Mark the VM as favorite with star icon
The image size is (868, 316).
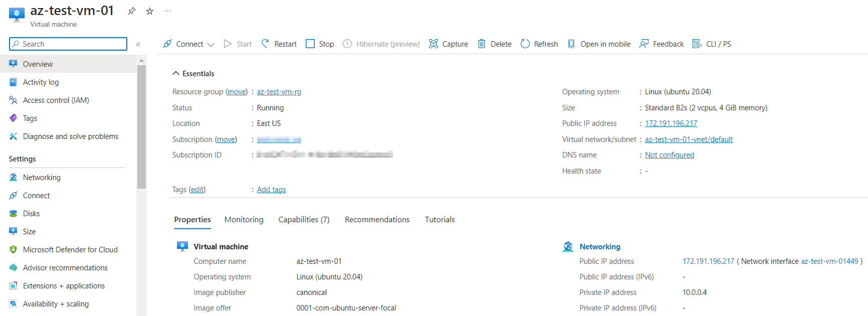click(149, 11)
